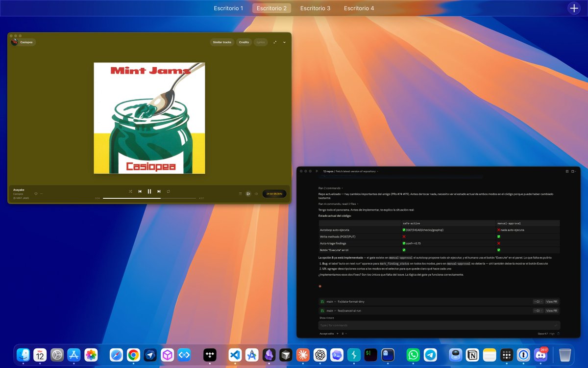The width and height of the screenshot is (588, 368).
Task: Click the sidebar toggle icon in Claude window
Action: click(x=317, y=171)
